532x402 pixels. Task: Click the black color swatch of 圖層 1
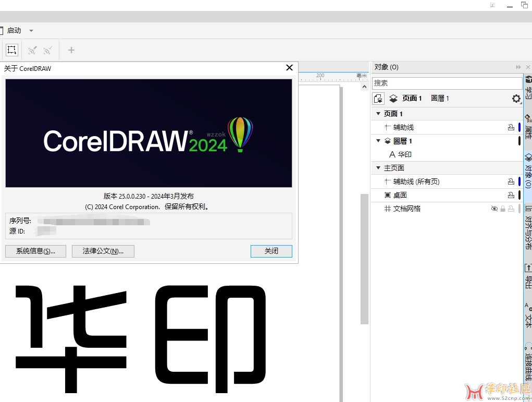pyautogui.click(x=519, y=141)
